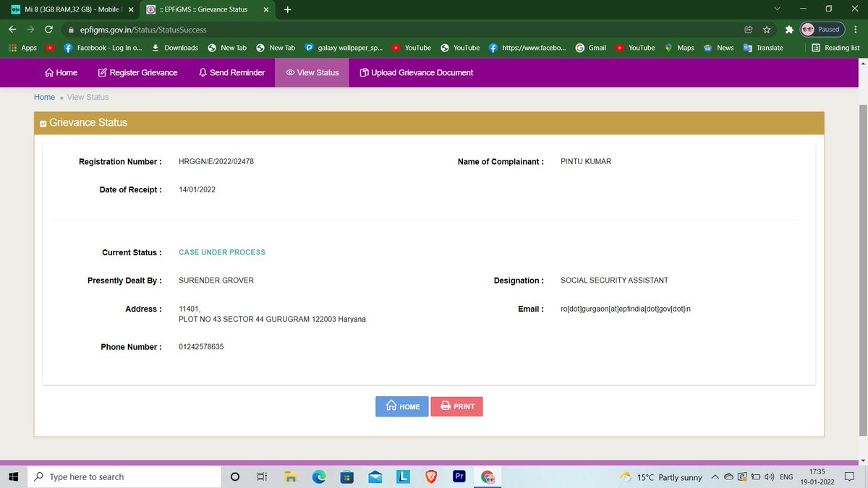
Task: Click the active Chrome taskbar icon
Action: [488, 477]
